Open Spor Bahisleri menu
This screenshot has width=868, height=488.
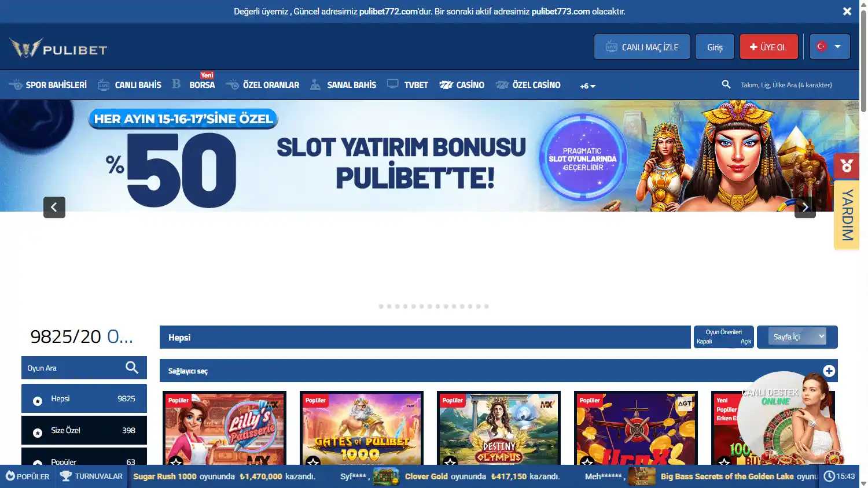click(x=48, y=85)
